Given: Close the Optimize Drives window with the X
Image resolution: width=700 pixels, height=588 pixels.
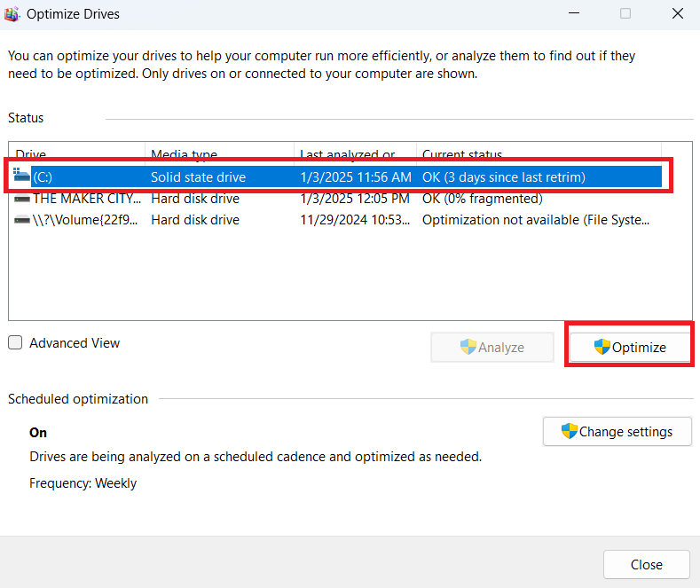Looking at the screenshot, I should click(x=678, y=13).
